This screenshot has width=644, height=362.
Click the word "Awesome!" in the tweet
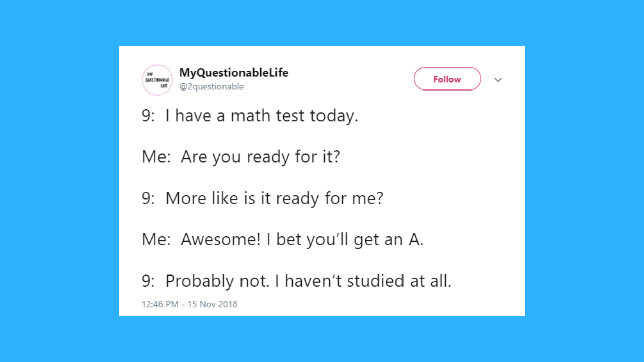(220, 240)
